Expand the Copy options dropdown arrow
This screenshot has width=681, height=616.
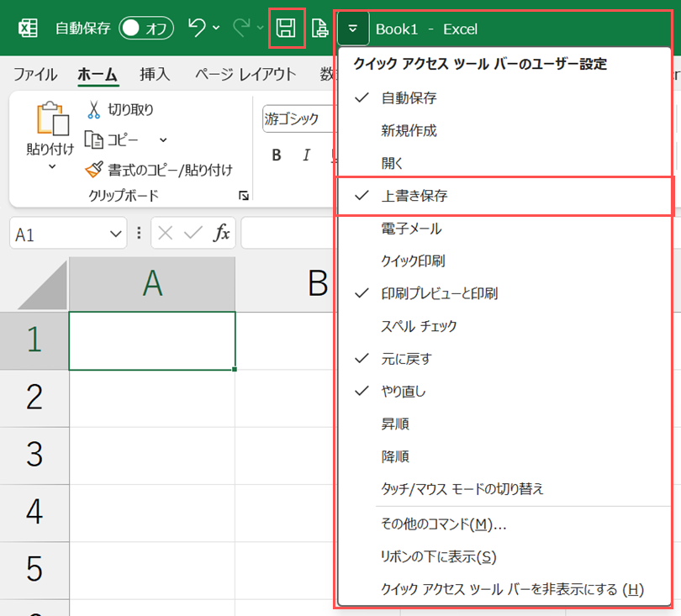pyautogui.click(x=163, y=140)
